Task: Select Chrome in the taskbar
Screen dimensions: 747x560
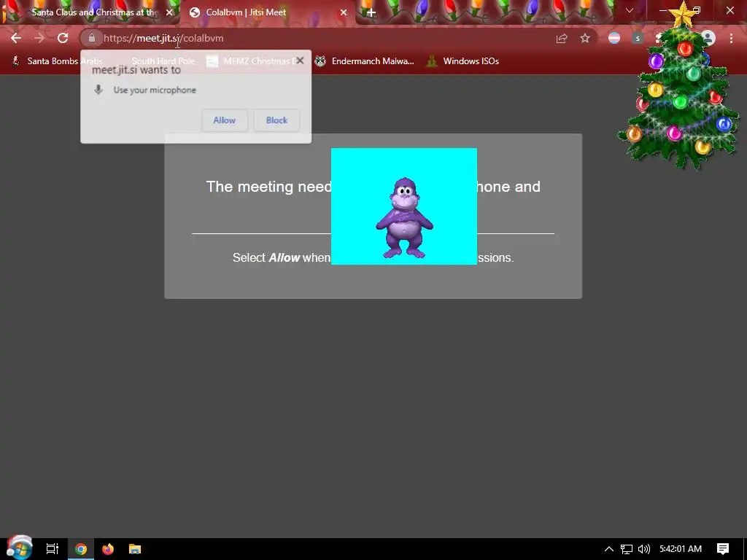Action: tap(81, 549)
